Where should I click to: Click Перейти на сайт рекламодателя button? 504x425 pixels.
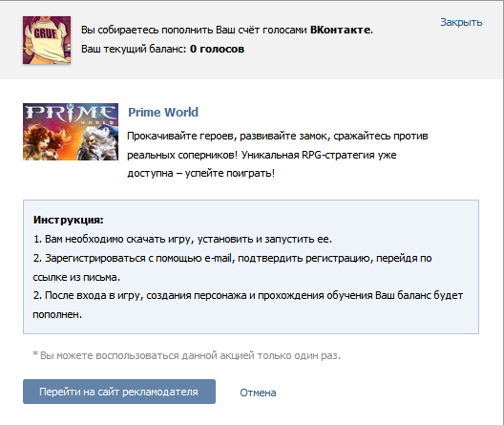tap(119, 392)
